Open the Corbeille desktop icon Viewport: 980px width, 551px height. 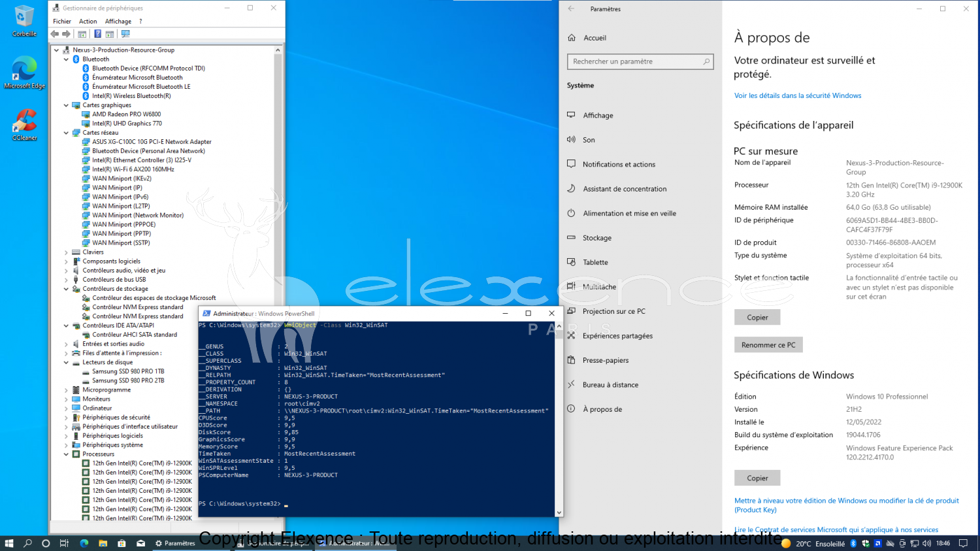click(24, 21)
